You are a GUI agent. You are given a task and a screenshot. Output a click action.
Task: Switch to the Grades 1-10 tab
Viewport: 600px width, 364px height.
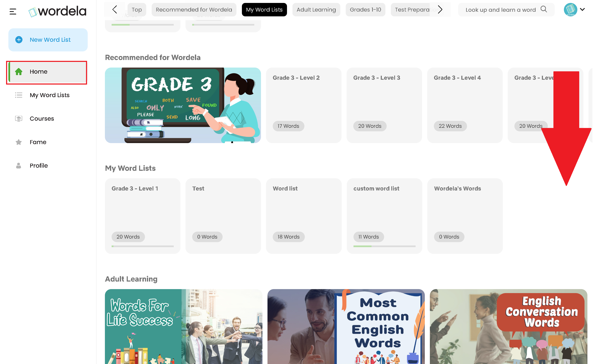(365, 9)
